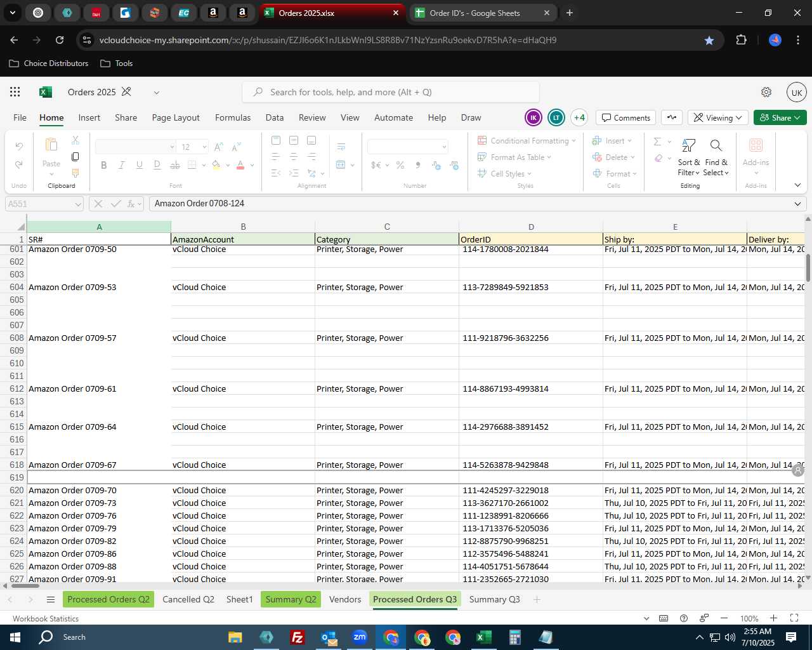
Task: Click the Sort & Filter icon
Action: coord(688,146)
